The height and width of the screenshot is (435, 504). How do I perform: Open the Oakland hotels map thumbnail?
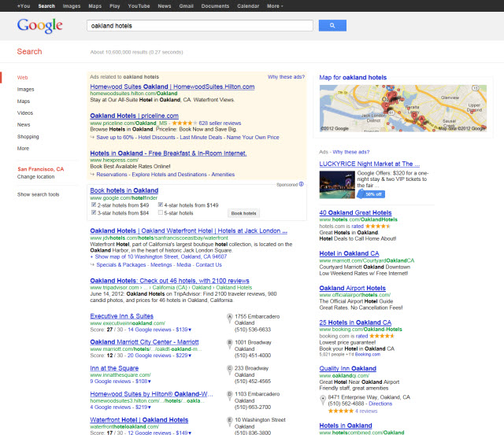tap(403, 109)
